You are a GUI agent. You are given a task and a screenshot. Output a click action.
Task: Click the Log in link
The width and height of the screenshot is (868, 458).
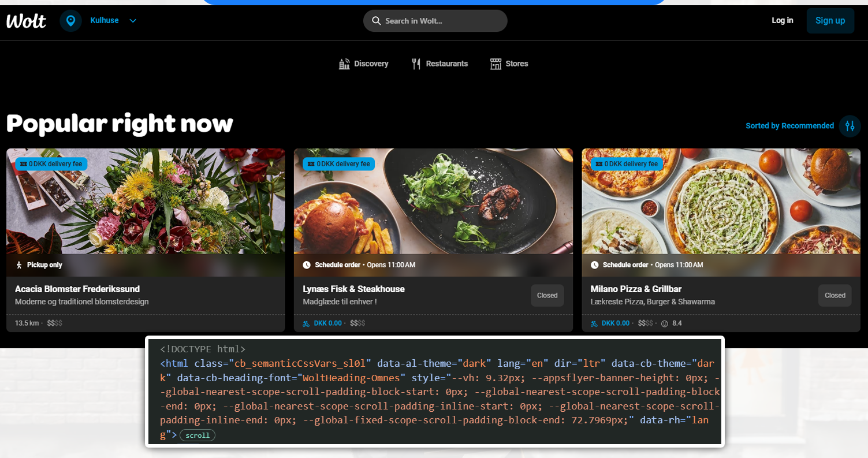click(x=782, y=20)
